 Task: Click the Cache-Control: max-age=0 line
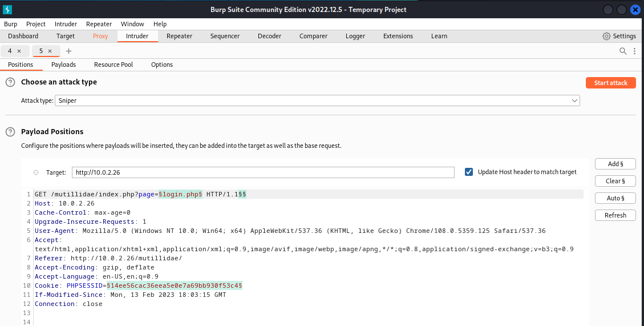(83, 212)
